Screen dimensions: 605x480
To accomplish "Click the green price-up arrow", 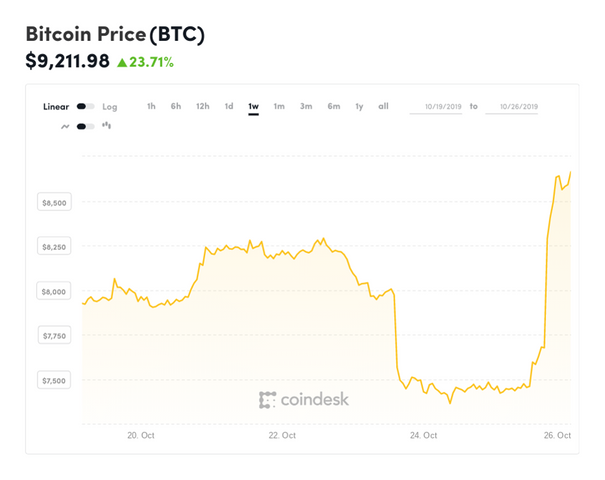I will tap(121, 63).
